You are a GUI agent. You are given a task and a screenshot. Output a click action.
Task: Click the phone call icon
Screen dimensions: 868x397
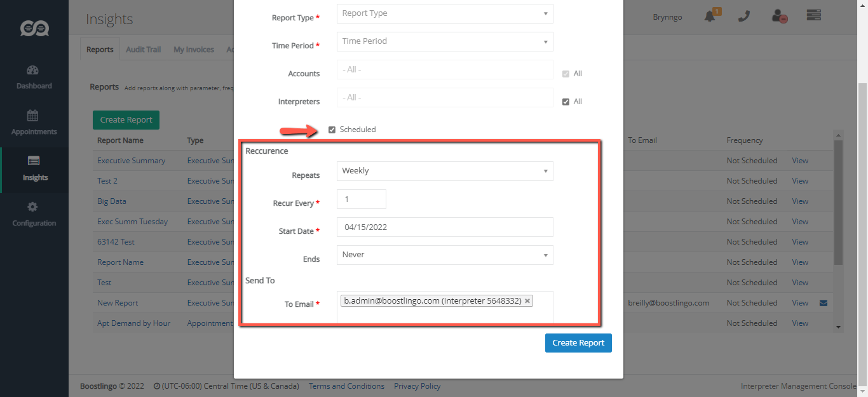point(744,17)
